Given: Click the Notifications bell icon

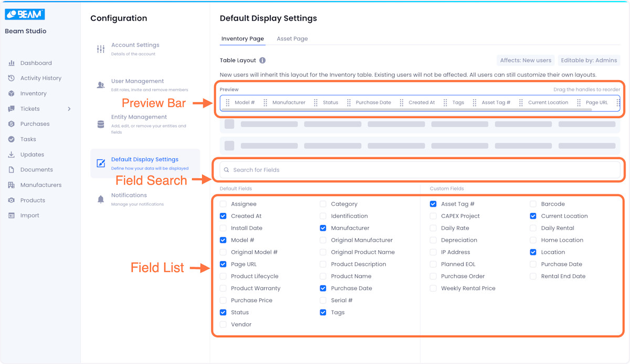Looking at the screenshot, I should (x=101, y=199).
